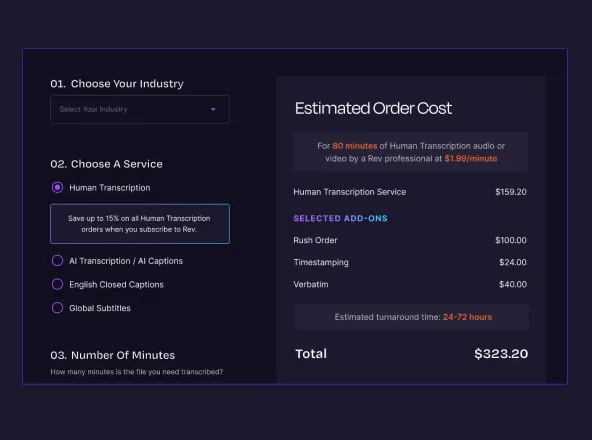Image resolution: width=592 pixels, height=440 pixels.
Task: Click the 'Verbatim' add-on label
Action: pos(311,284)
